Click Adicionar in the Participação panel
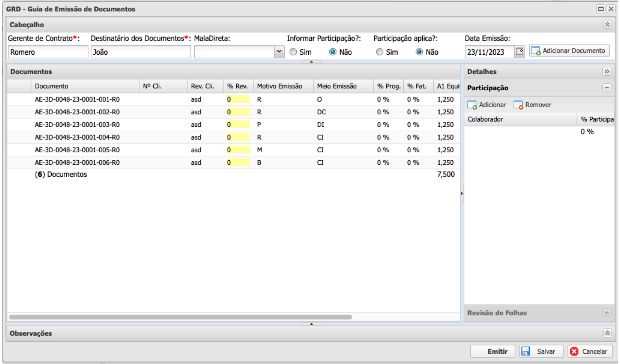620x364 pixels. coord(487,105)
